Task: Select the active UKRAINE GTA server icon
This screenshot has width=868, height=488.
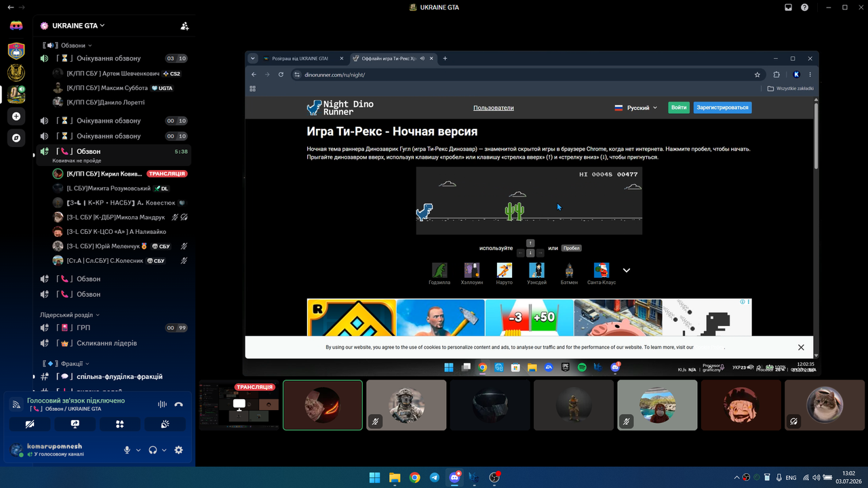Action: [x=16, y=94]
